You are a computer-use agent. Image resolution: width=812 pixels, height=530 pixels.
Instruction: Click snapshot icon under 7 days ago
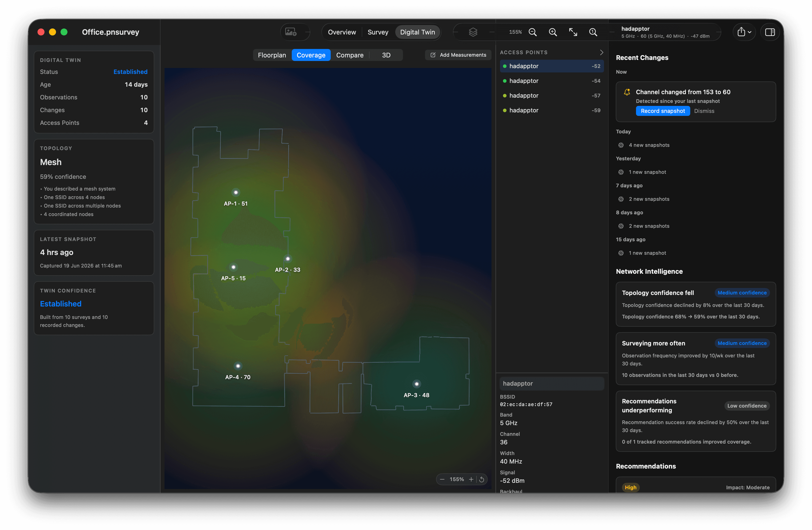click(x=621, y=199)
